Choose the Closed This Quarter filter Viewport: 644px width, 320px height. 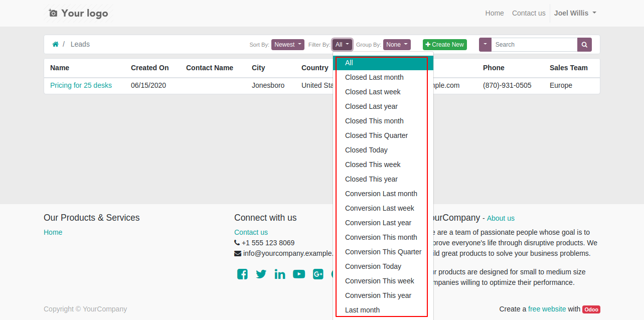click(x=383, y=135)
